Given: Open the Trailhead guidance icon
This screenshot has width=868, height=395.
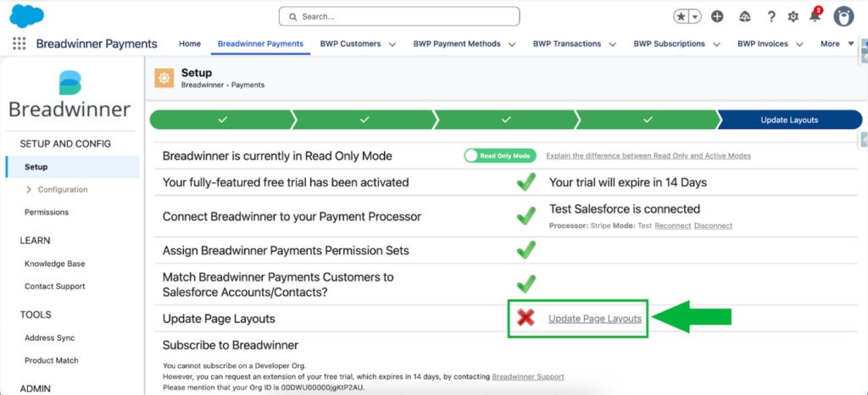Looking at the screenshot, I should coord(745,17).
